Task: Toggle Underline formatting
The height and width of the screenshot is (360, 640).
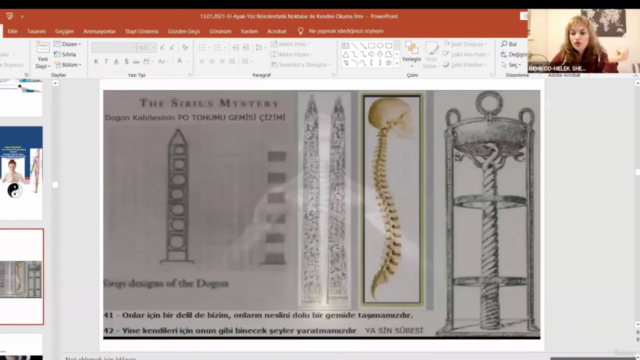Action: point(116,62)
